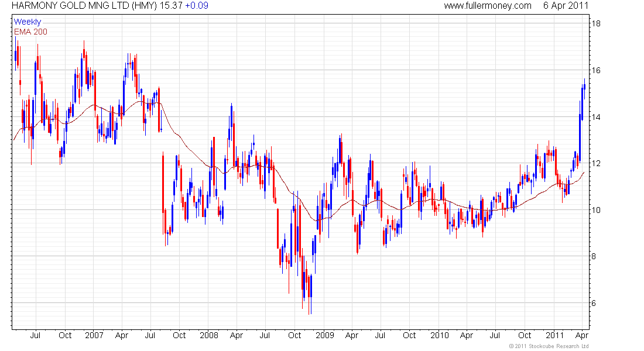Click the price value 15.37
Image resolution: width=644 pixels, height=351 pixels.
pos(171,6)
